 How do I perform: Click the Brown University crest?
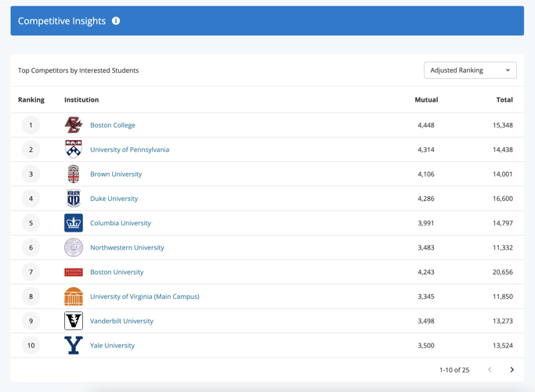[74, 174]
